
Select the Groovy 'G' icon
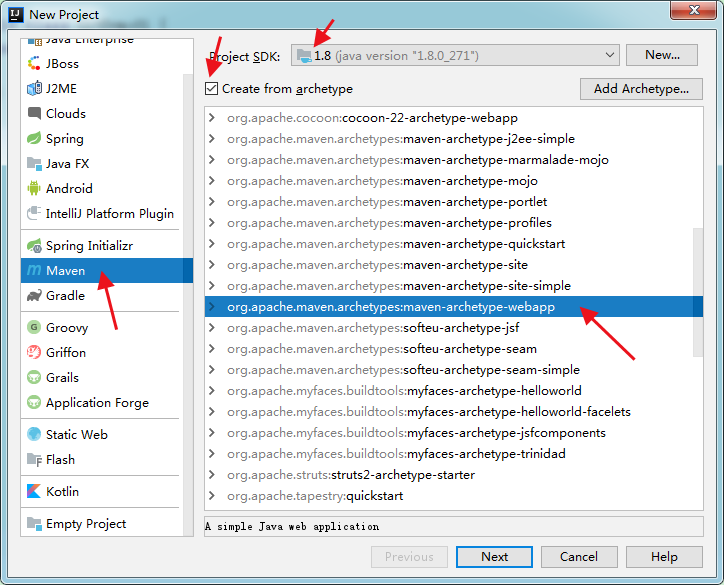pos(34,327)
